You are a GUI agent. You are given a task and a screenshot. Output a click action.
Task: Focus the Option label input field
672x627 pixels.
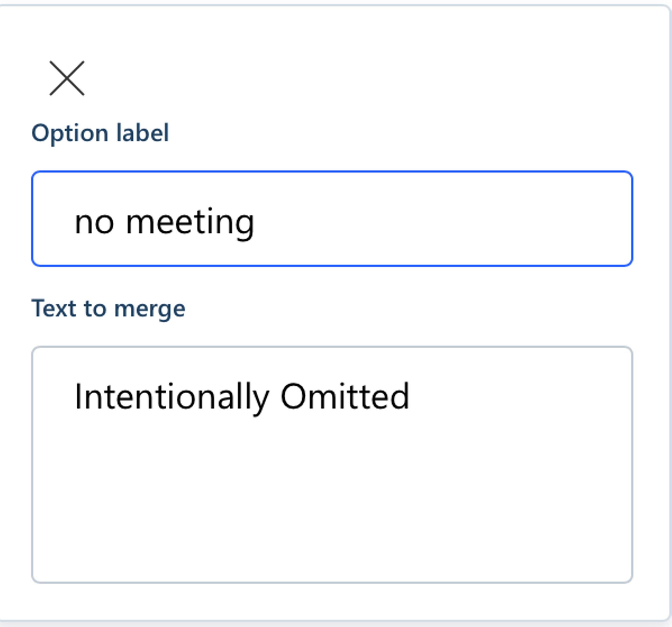pyautogui.click(x=332, y=219)
